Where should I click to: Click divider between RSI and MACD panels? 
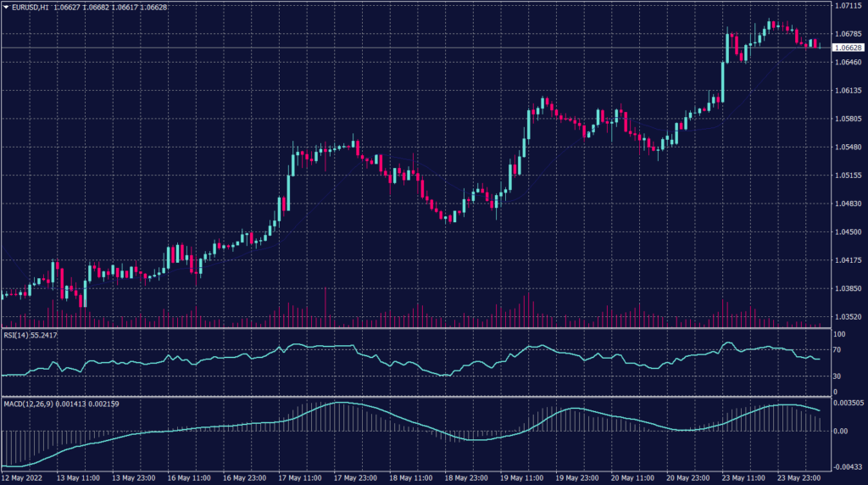(x=415, y=396)
